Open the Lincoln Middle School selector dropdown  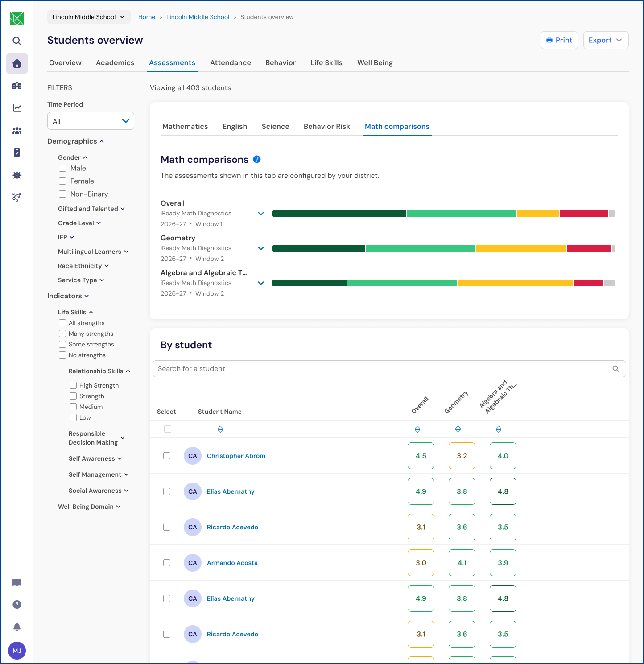pyautogui.click(x=89, y=17)
